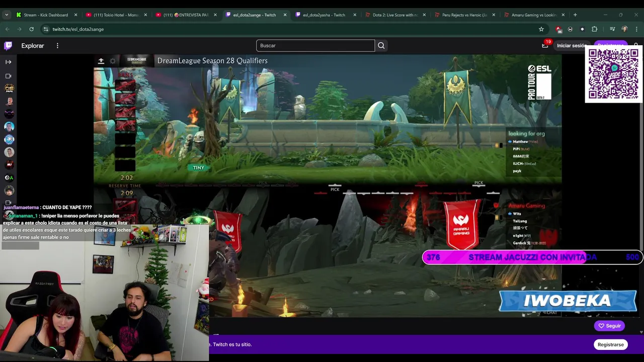Switch to Stream - Kick Dashboard tab
The height and width of the screenshot is (362, 644).
click(46, 15)
